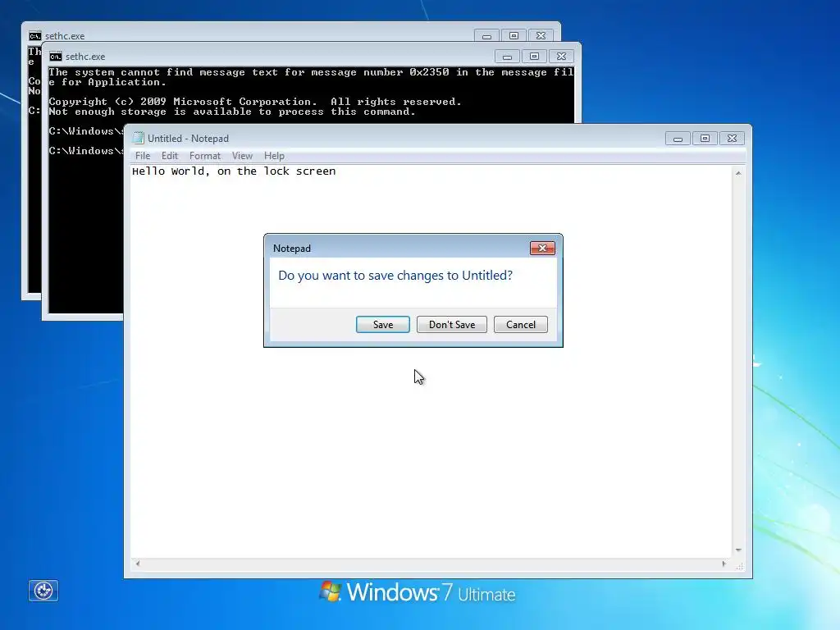Close the rear sethc.exe window

click(541, 36)
